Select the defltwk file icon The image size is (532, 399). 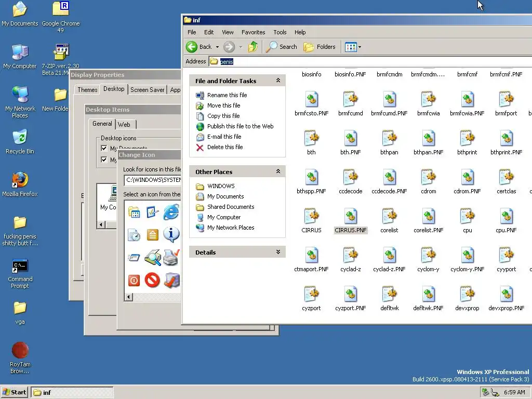[x=389, y=294]
